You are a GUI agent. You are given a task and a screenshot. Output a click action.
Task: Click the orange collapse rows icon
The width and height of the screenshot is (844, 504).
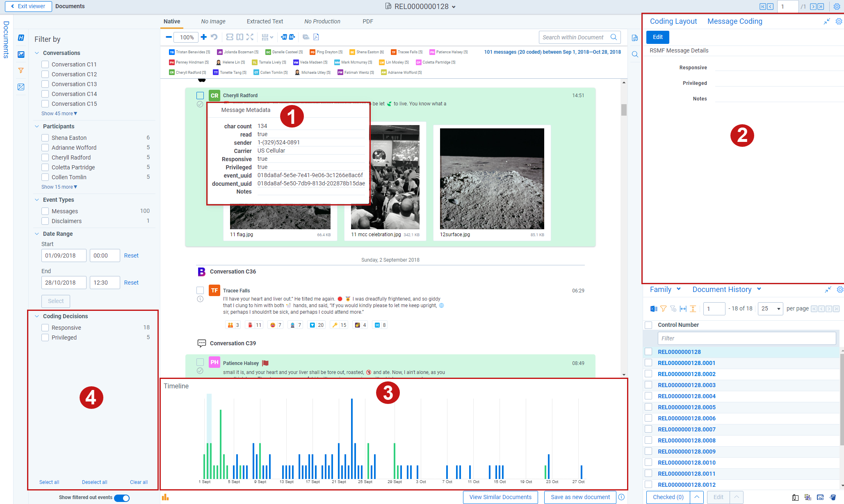(x=693, y=309)
